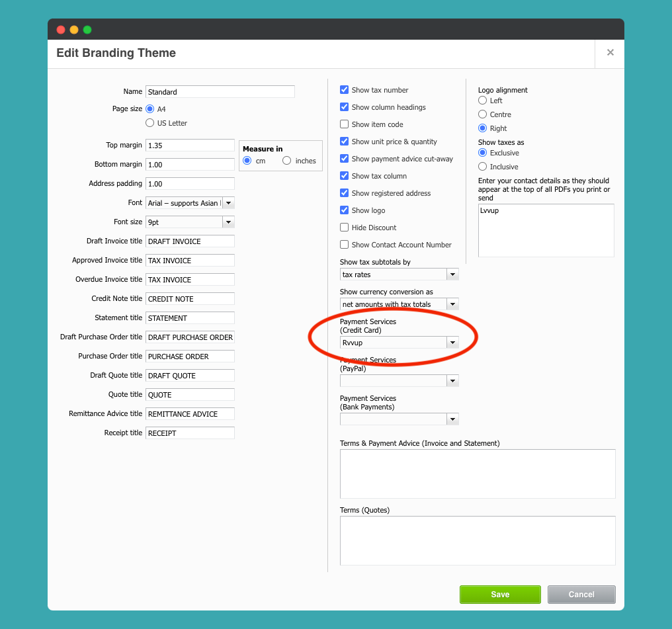This screenshot has height=629, width=672.
Task: Enable the Hide Discount option
Action: 344,227
